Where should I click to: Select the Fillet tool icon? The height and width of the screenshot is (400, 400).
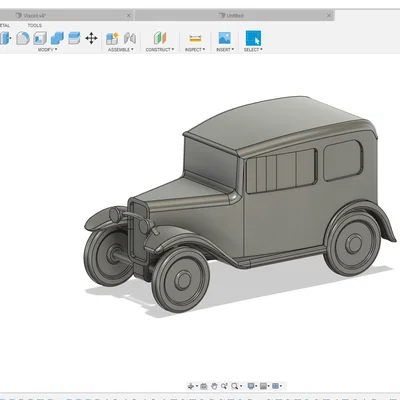tap(23, 38)
